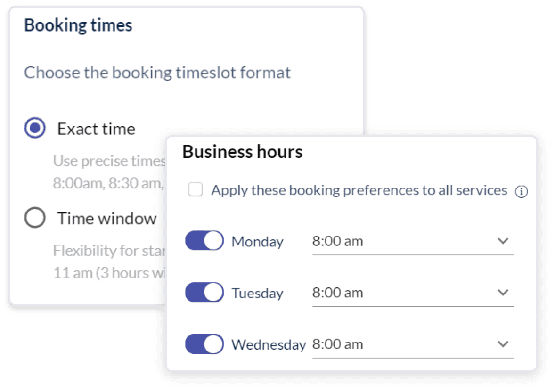This screenshot has width=555, height=392.
Task: Click "Choose the booking timeslot format" text
Action: [x=157, y=73]
